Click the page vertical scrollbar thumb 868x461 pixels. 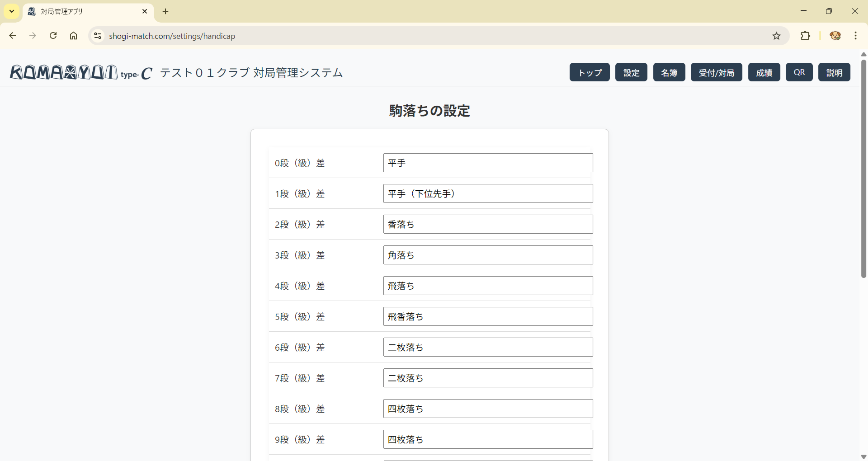point(863,167)
